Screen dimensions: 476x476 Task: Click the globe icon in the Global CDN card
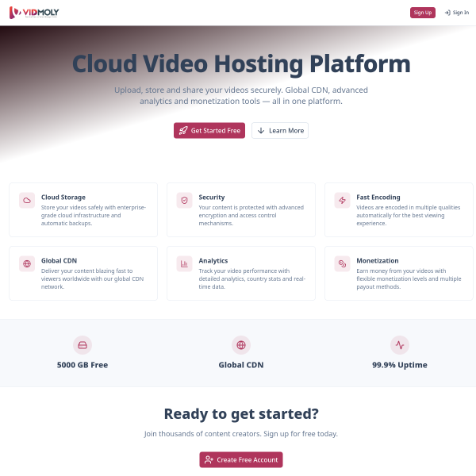27,264
